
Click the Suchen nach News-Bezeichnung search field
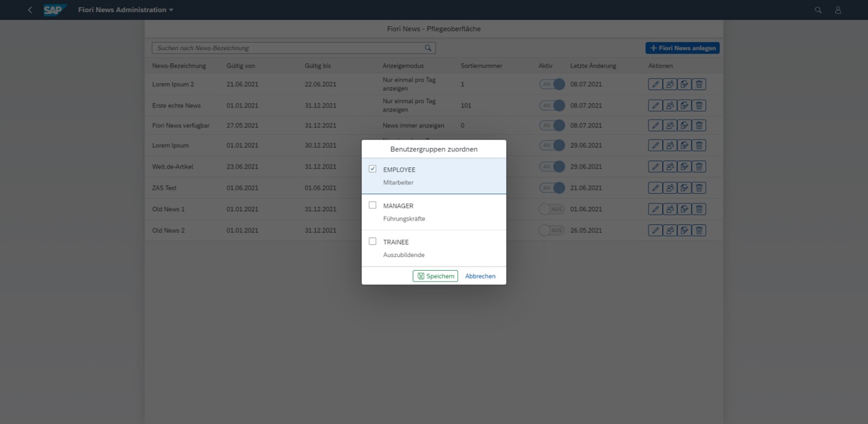click(x=293, y=48)
